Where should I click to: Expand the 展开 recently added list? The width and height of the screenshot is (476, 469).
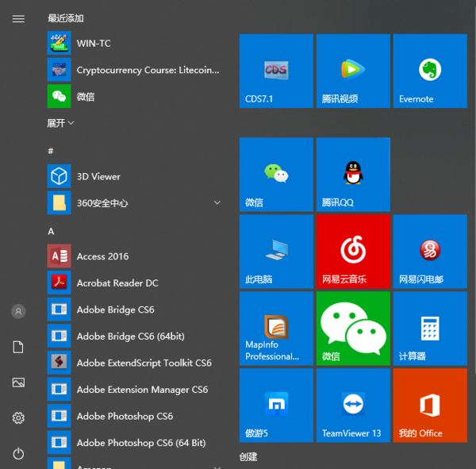[60, 123]
